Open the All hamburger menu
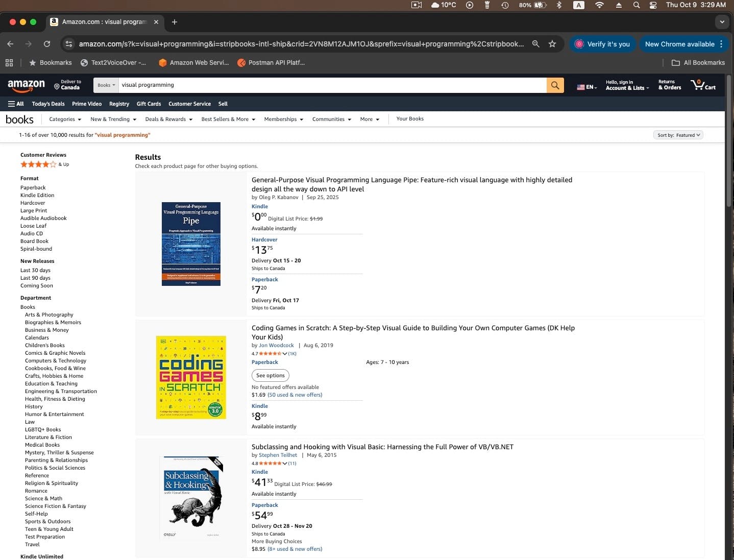This screenshot has height=560, width=734. click(16, 104)
